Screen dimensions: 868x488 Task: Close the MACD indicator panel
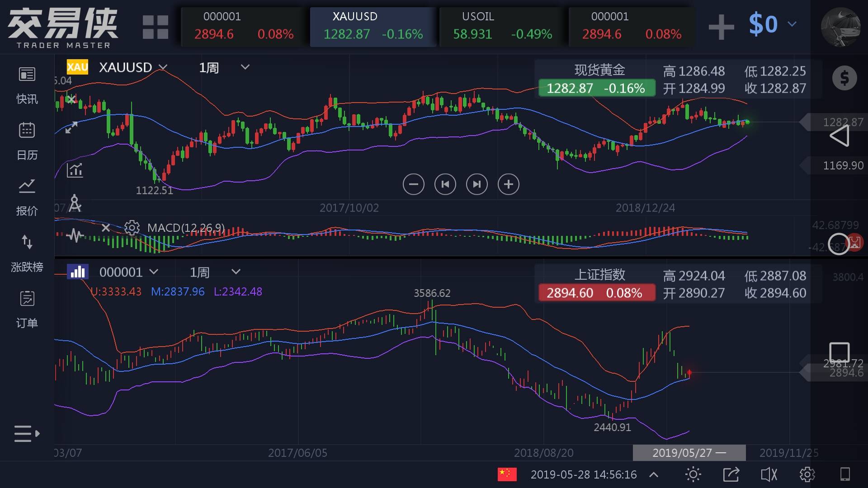pos(105,228)
